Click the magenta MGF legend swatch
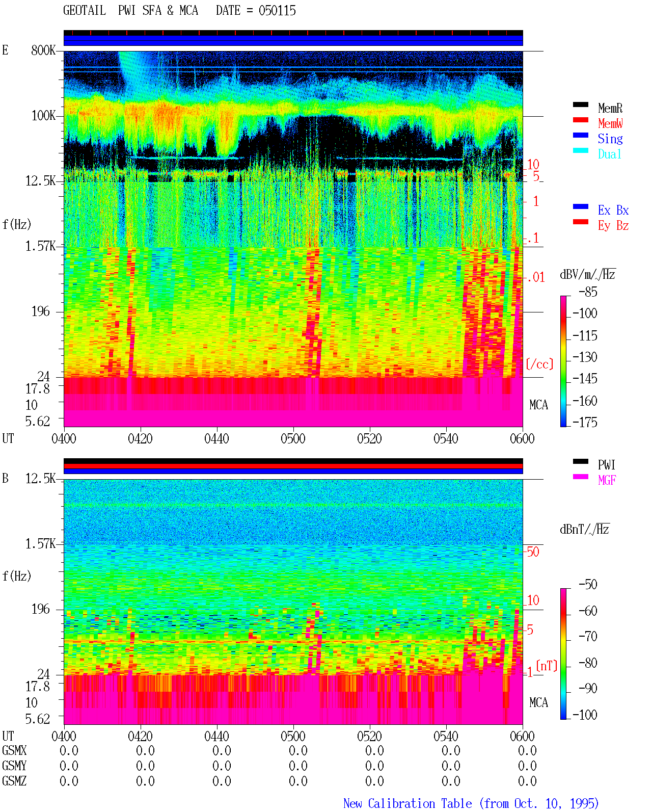This screenshot has height=812, width=652. (x=581, y=477)
